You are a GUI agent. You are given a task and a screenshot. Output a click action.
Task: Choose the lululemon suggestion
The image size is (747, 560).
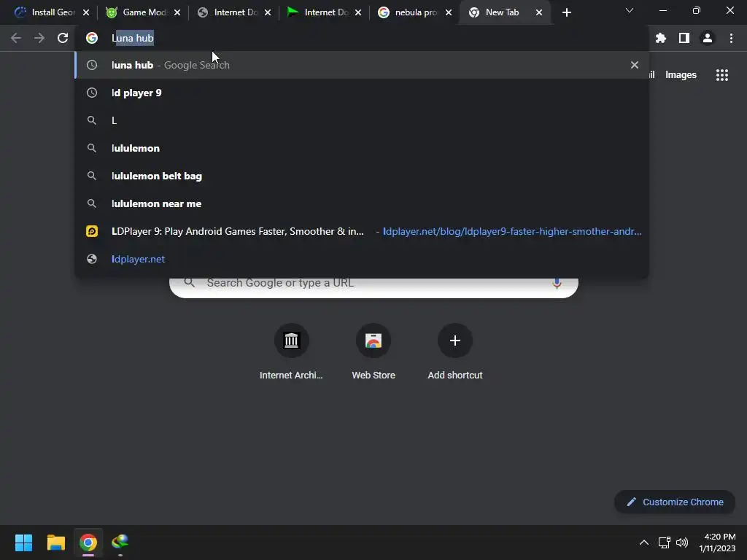(x=362, y=148)
